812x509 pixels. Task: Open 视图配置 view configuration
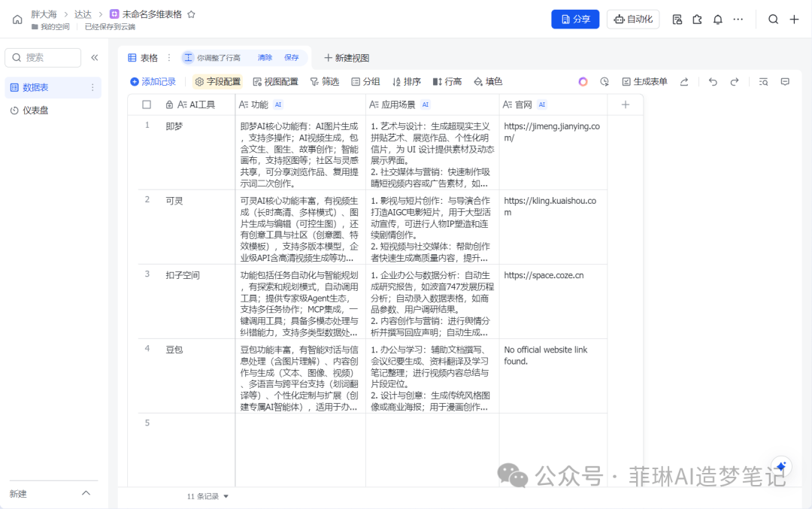(275, 82)
